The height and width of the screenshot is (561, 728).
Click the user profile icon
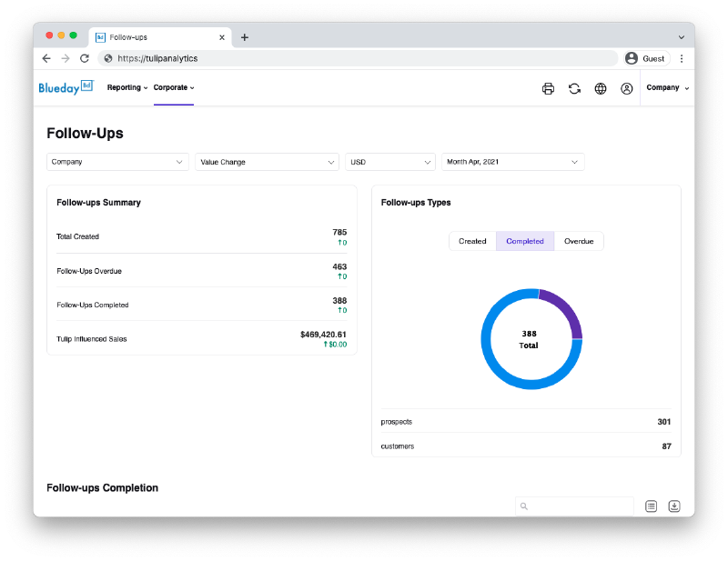point(626,88)
